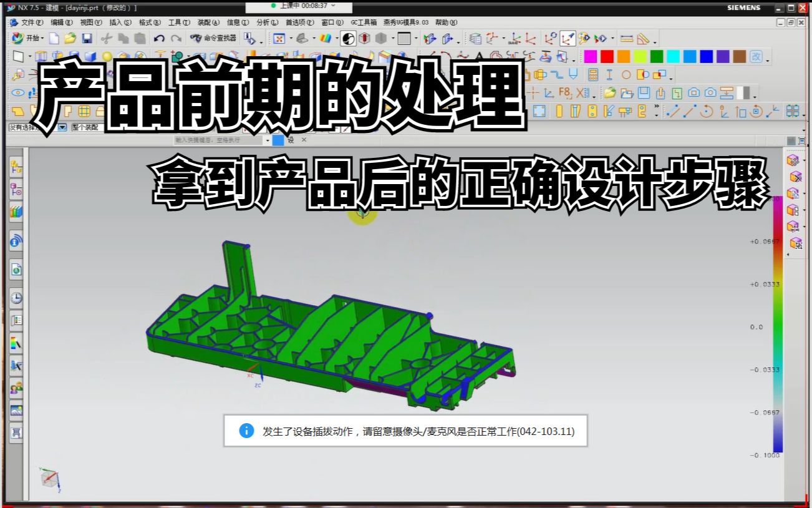Toggle the Cut scissors tool state
The image size is (812, 508).
[107, 38]
